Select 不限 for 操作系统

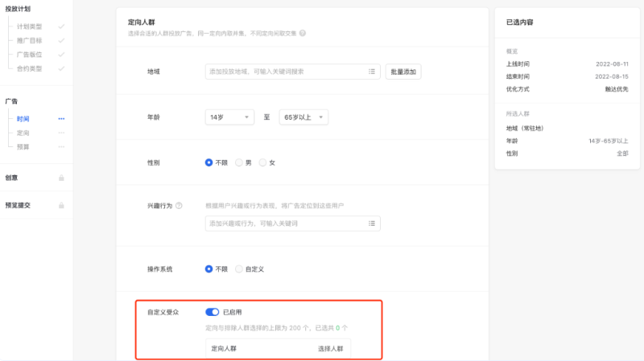click(x=208, y=269)
